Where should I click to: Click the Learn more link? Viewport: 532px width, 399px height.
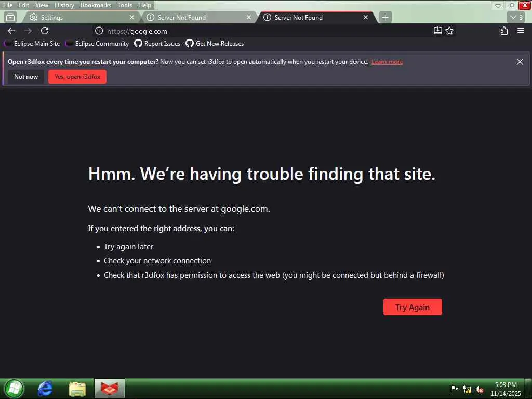[x=387, y=62]
